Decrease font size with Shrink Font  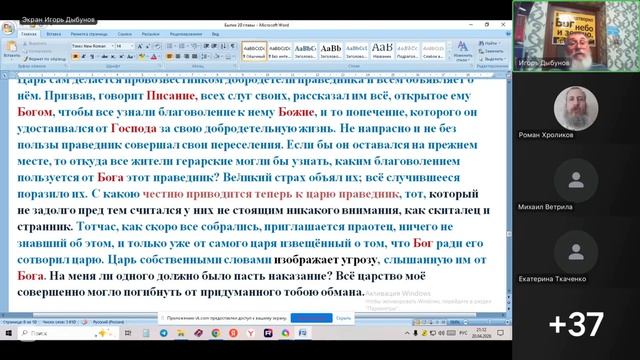[148, 46]
